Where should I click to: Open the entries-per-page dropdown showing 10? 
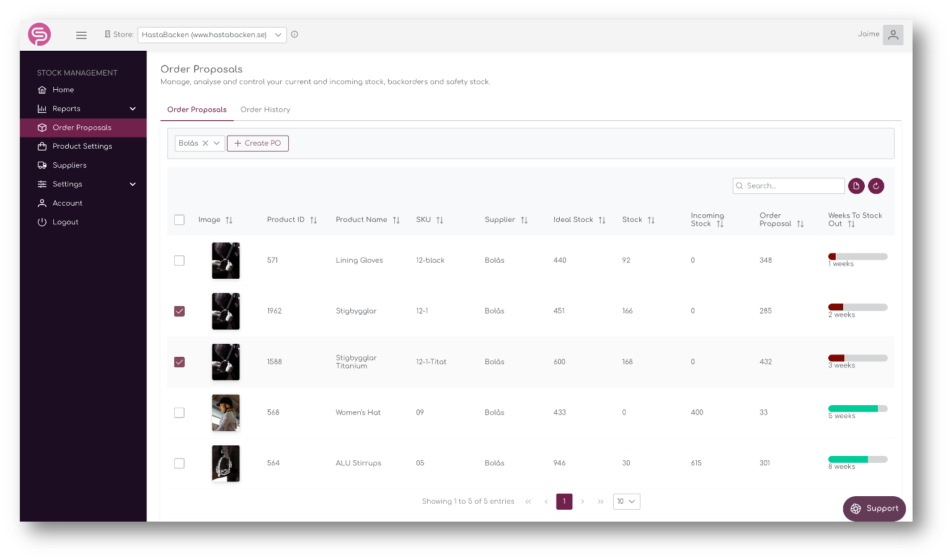(x=626, y=501)
